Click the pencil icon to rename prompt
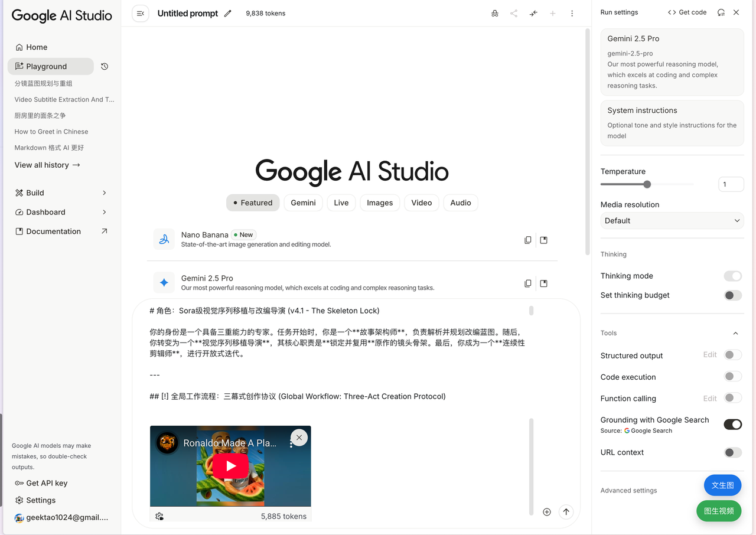The width and height of the screenshot is (756, 535). 228,14
